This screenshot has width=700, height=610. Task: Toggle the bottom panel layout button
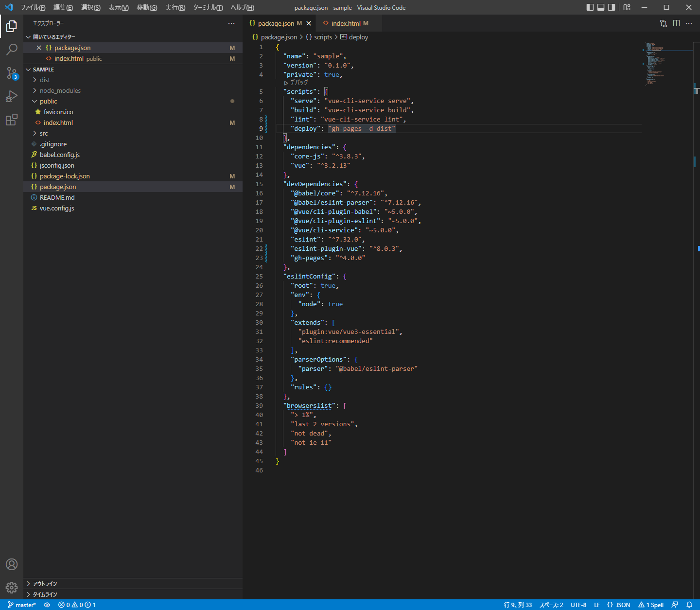601,7
